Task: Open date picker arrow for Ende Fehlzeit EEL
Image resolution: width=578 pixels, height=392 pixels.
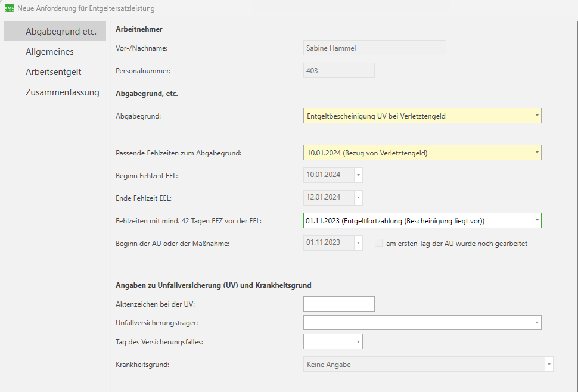Action: click(x=358, y=197)
